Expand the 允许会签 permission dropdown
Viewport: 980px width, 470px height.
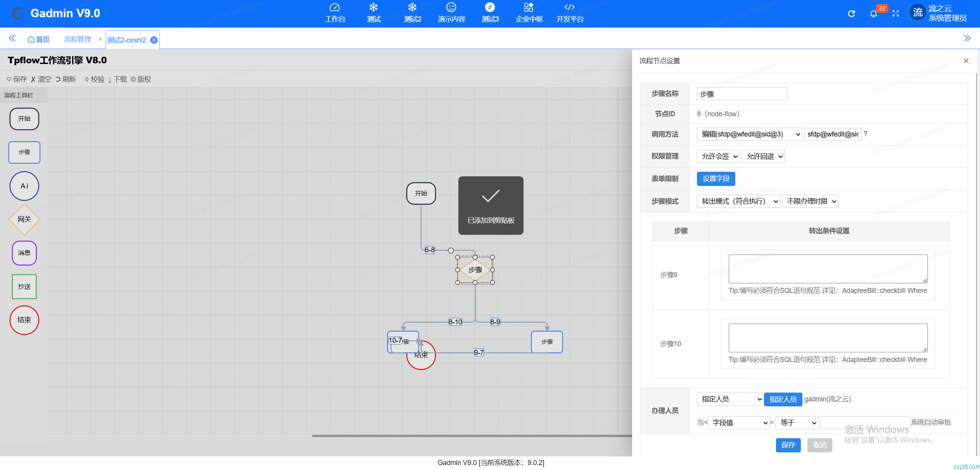pos(719,156)
